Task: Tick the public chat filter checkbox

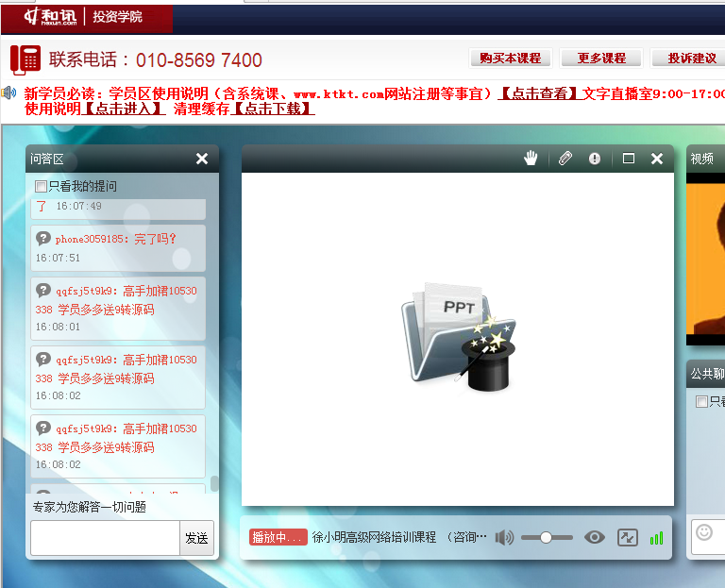Action: (x=701, y=402)
